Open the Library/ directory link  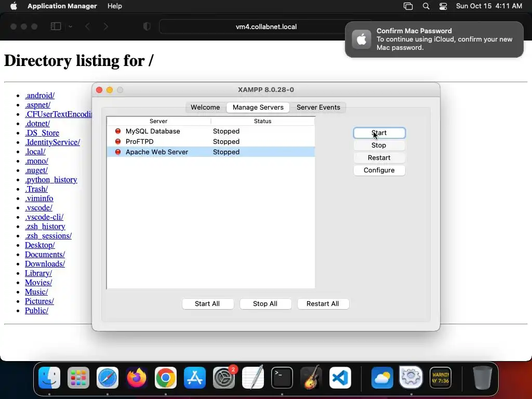[38, 273]
